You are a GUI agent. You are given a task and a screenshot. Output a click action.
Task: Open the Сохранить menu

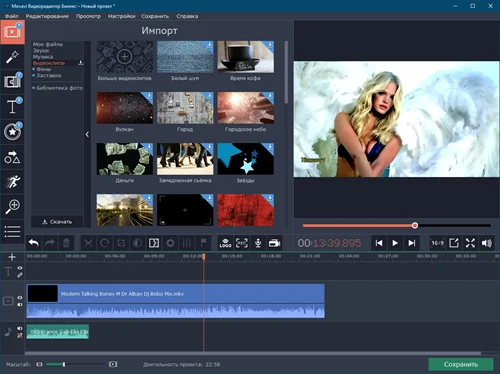[155, 16]
